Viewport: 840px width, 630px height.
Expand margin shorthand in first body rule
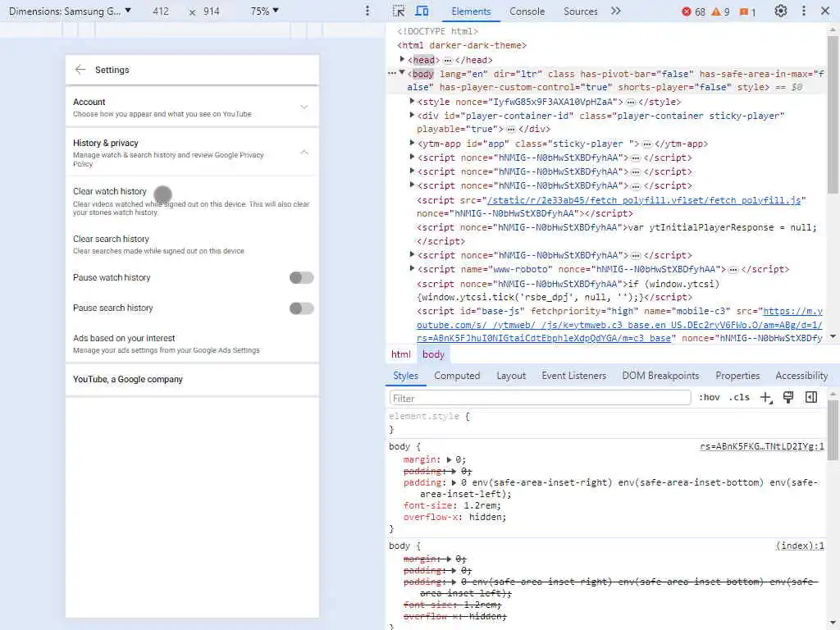click(449, 459)
